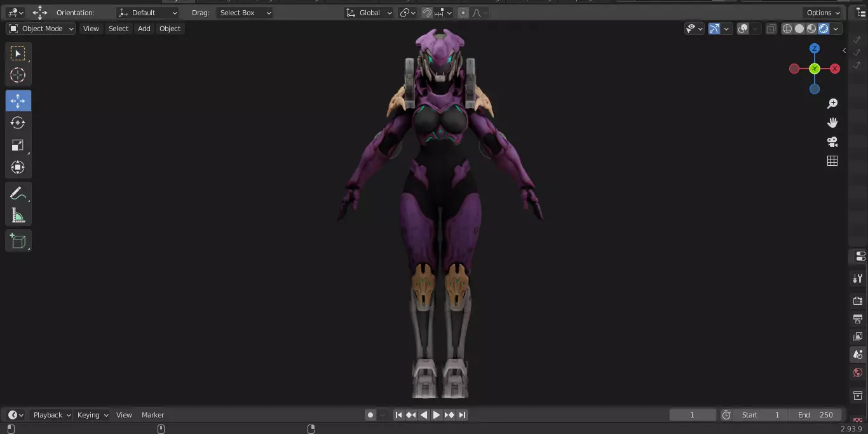Click the move gizmo icon in header

[x=40, y=12]
